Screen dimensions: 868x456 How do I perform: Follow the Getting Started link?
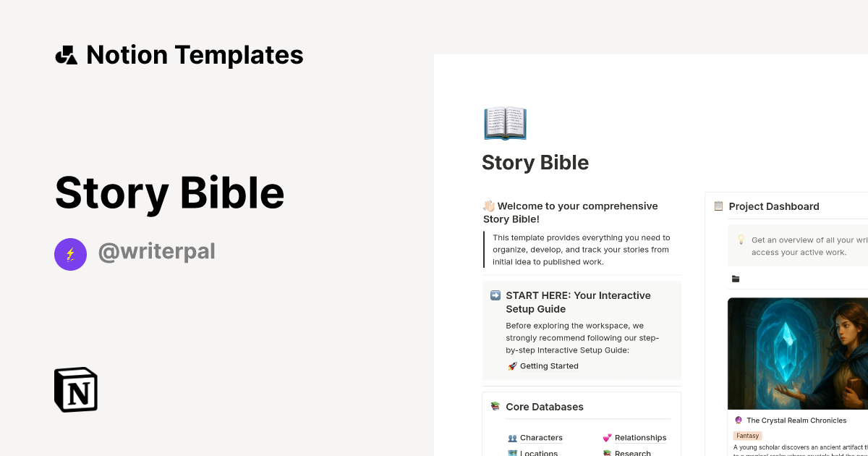click(x=549, y=366)
